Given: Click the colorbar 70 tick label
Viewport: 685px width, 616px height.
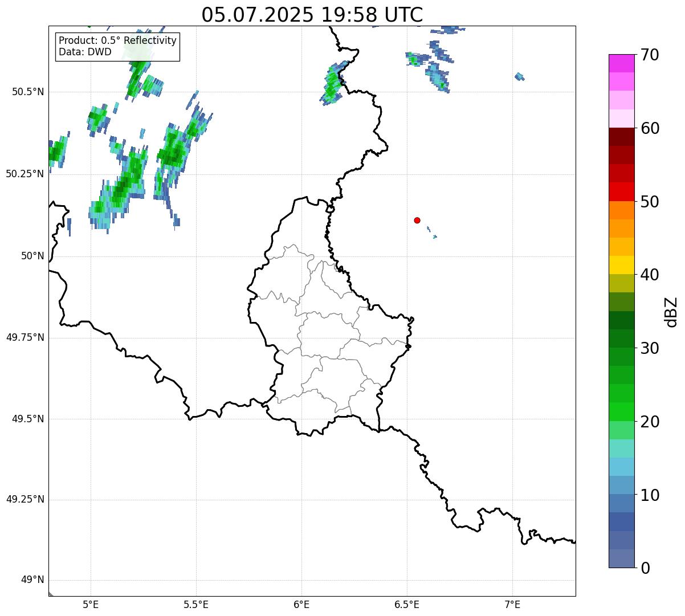Looking at the screenshot, I should (650, 55).
